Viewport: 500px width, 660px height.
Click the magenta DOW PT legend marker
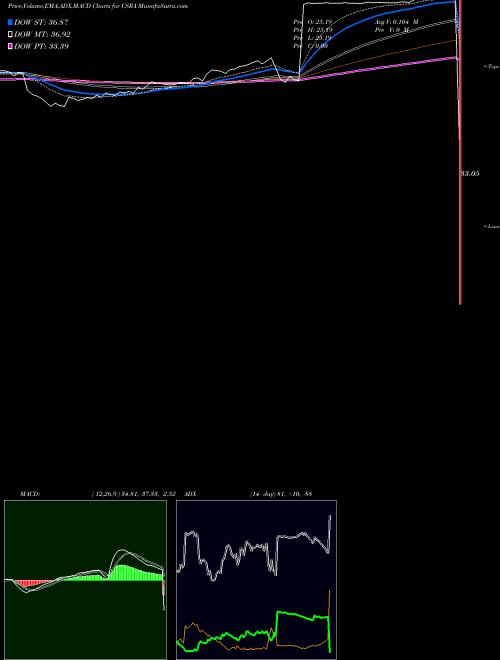(x=10, y=46)
